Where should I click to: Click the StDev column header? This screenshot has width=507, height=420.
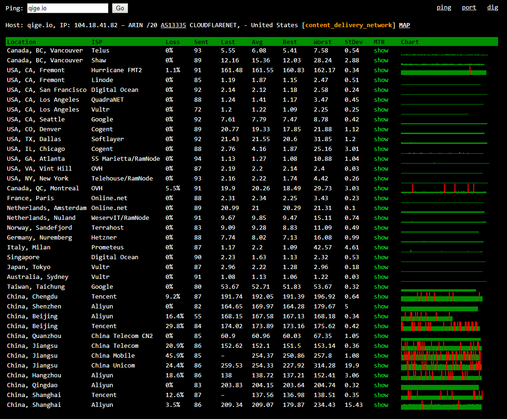tap(354, 42)
